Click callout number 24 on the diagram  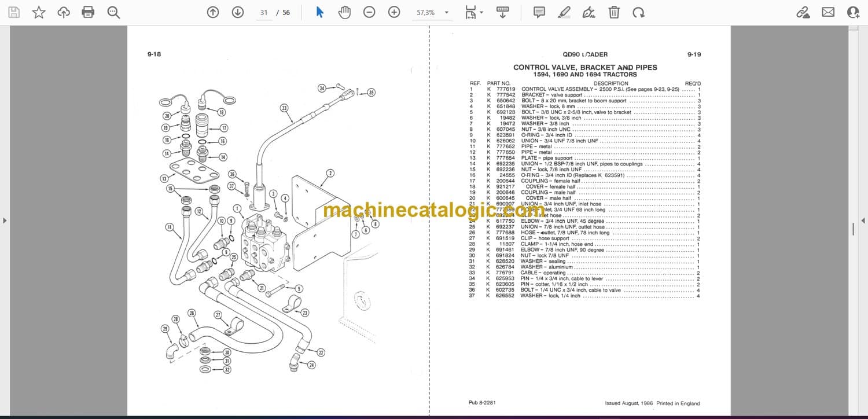click(x=312, y=365)
